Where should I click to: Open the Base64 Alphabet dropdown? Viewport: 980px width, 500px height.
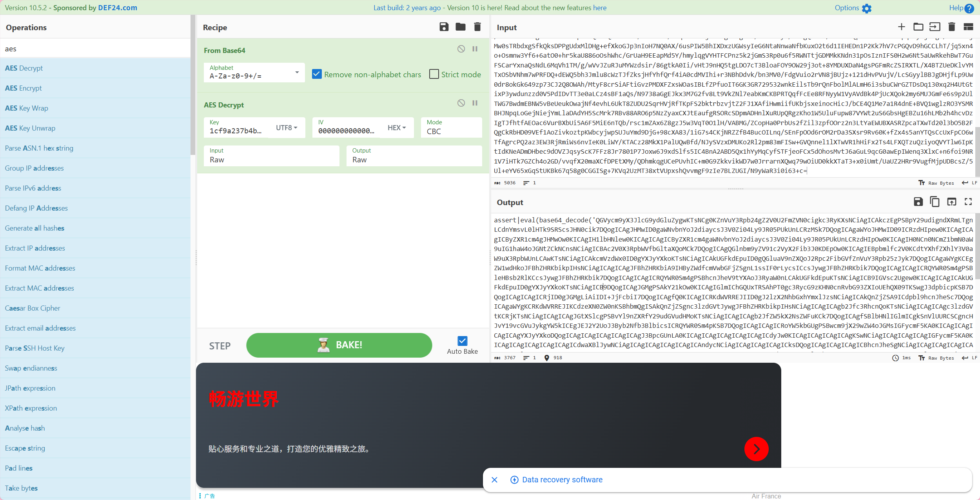(x=297, y=73)
